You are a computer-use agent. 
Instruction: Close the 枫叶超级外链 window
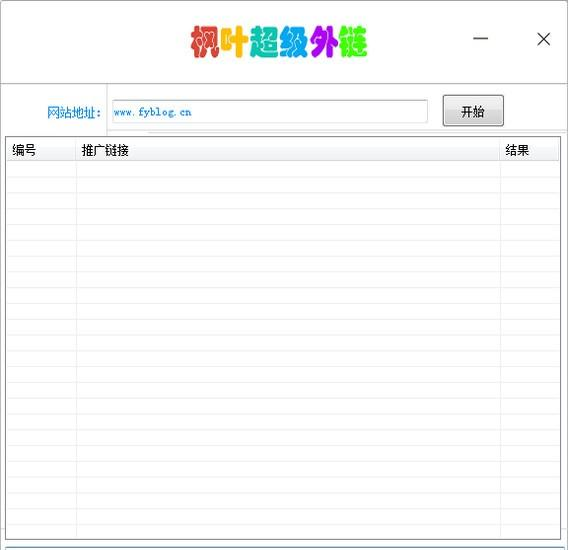543,39
